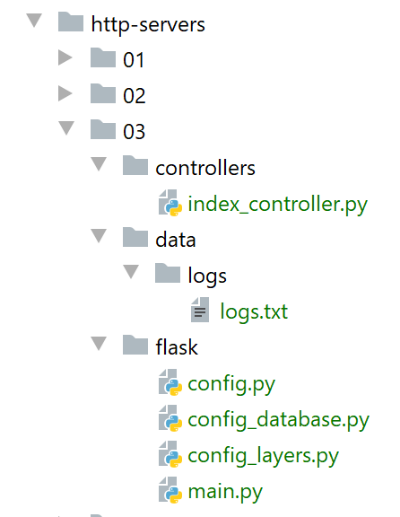
Task: Click the Python icon beside index_controller.py
Action: click(170, 203)
